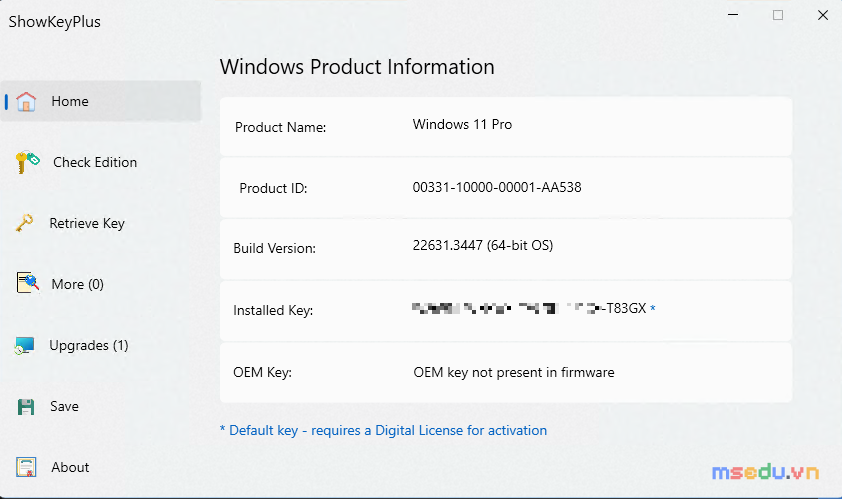Click the ShowKeyPlus window title

pos(54,22)
